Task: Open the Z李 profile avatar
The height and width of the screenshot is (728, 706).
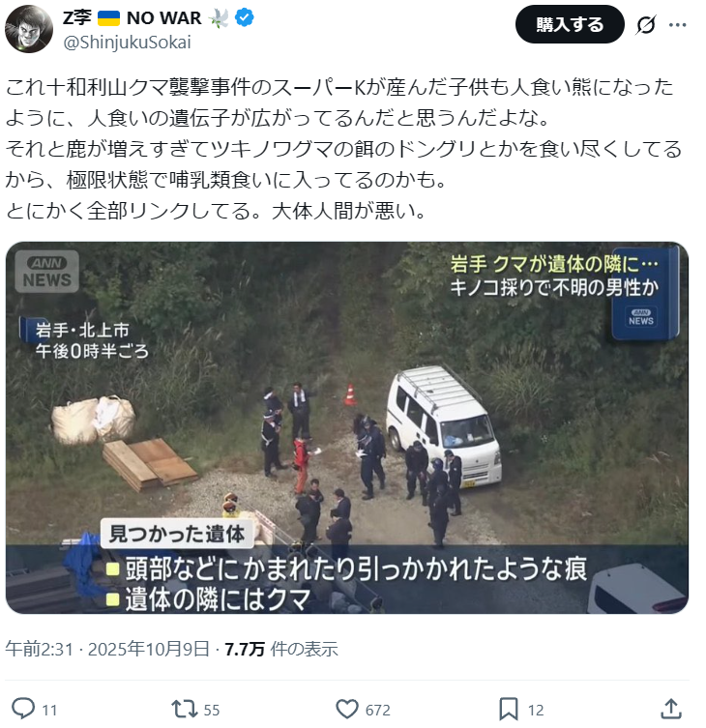Action: click(x=29, y=29)
